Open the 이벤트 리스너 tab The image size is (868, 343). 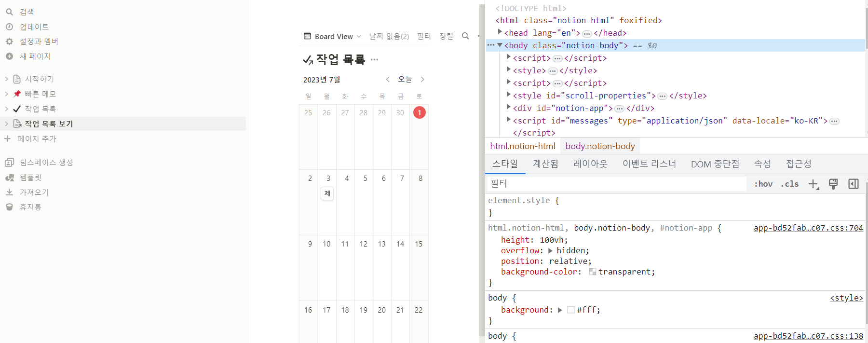pyautogui.click(x=649, y=164)
